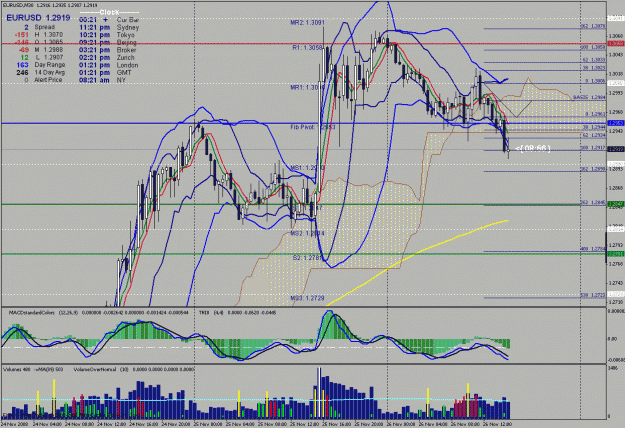Click the 1.2940 price axis label
Image resolution: width=625 pixels, height=428 pixels.
coord(616,131)
